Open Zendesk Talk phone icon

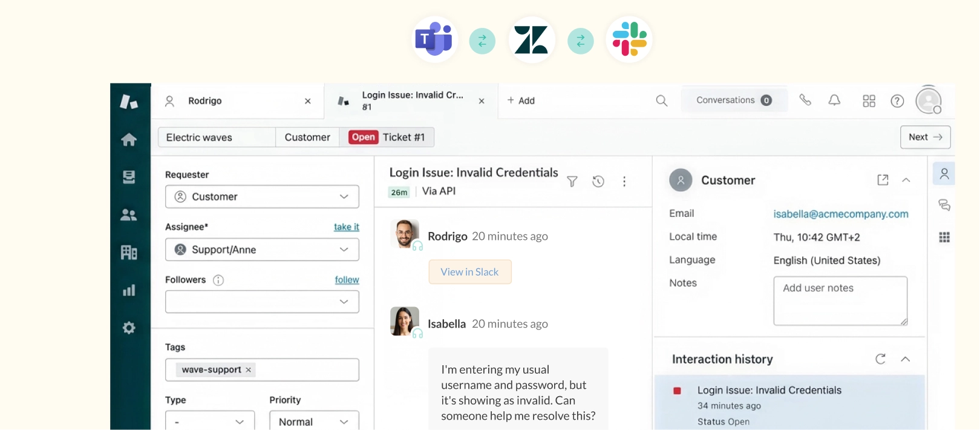806,100
